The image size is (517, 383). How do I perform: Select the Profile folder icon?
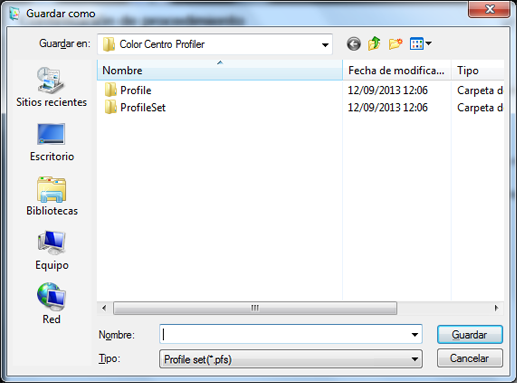click(110, 90)
